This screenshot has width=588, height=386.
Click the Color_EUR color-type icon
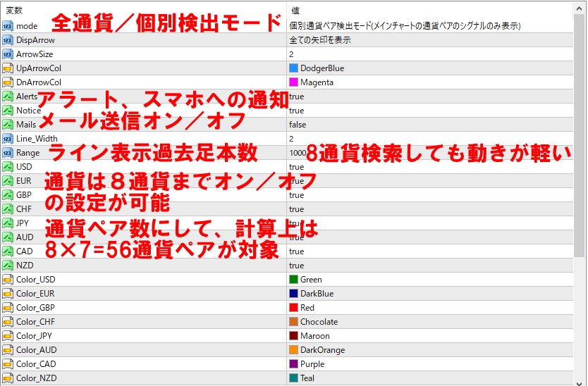(8, 294)
